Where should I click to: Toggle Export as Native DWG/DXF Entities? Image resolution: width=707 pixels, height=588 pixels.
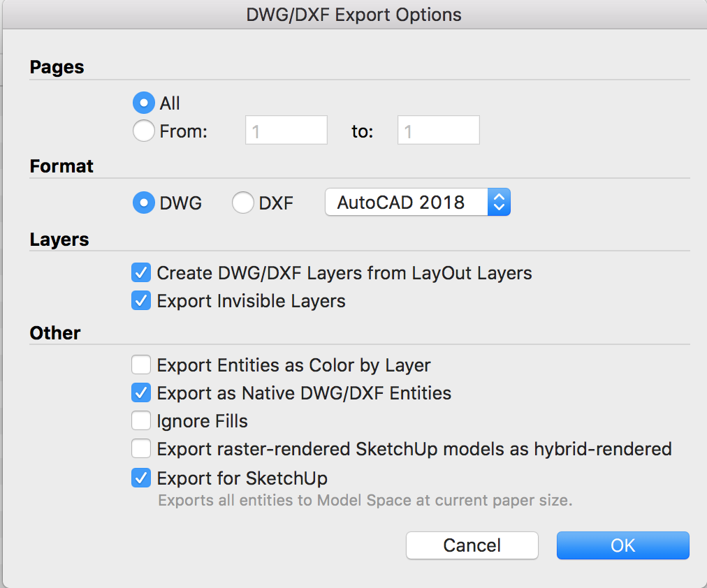[141, 393]
